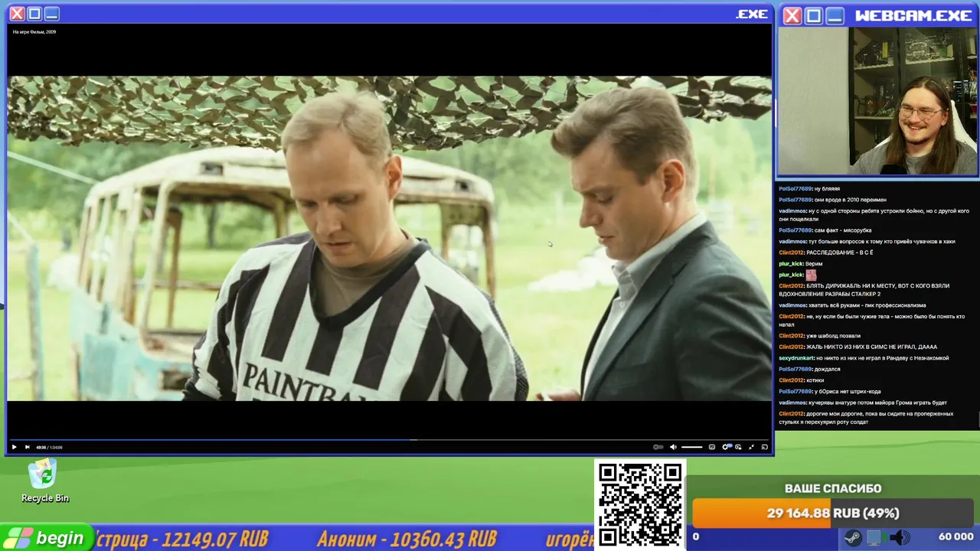Click the chat message 'они вроде в 2010 переимен'
Screen dimensions: 980x551
click(x=850, y=200)
